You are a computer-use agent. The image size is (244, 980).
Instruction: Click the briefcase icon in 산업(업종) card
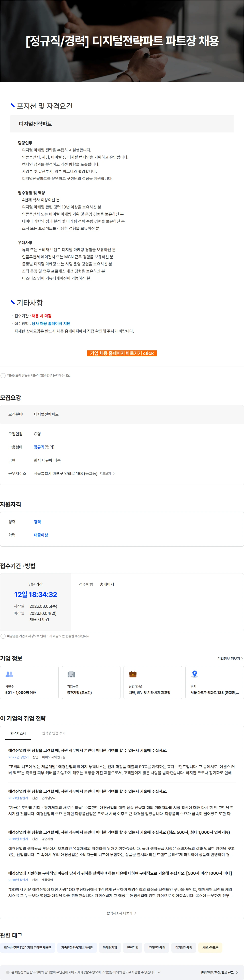point(133,674)
